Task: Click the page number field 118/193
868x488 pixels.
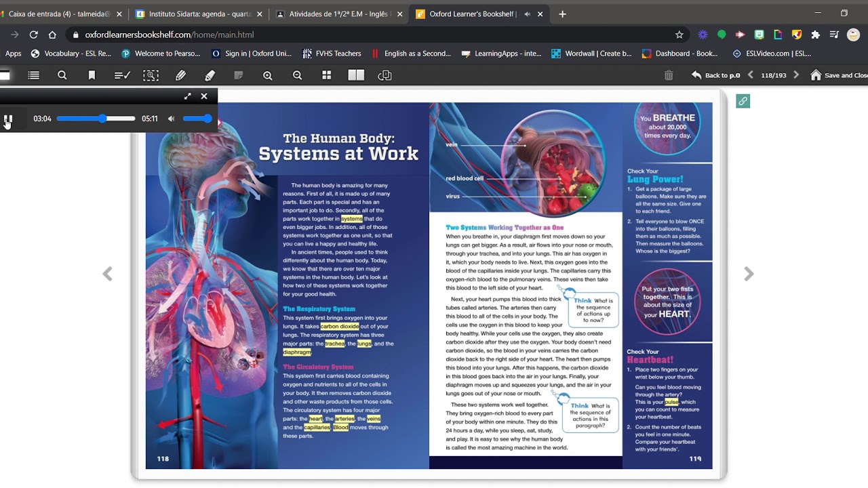Action: (x=774, y=75)
